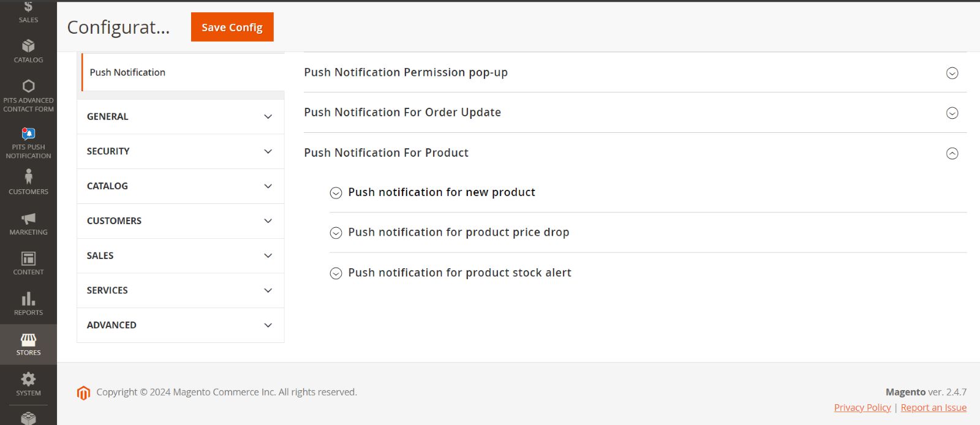Screen dimensions: 980x425
Task: Open the Customers sidebar icon
Action: 28,176
